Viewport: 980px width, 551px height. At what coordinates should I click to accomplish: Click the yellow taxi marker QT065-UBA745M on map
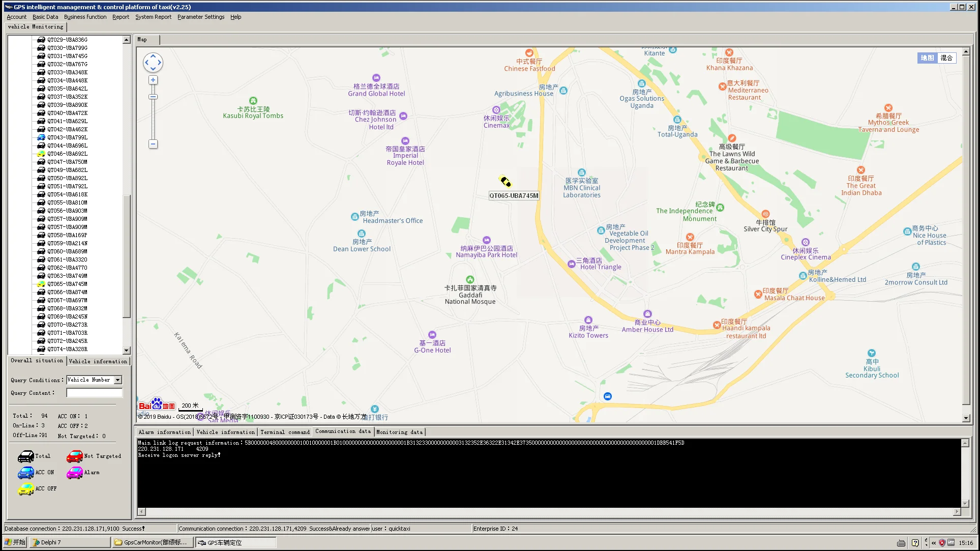[x=505, y=182]
